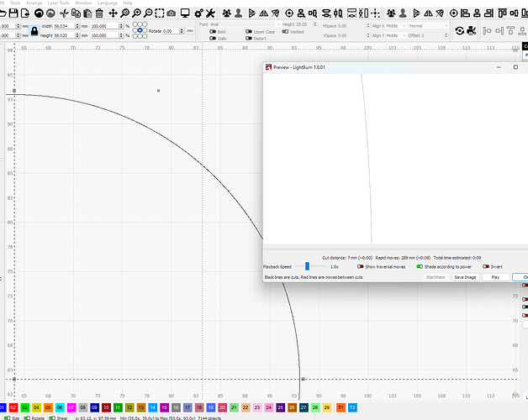The width and height of the screenshot is (528, 420).
Task: Click the HSpace stepper arrows
Action: coord(367,26)
